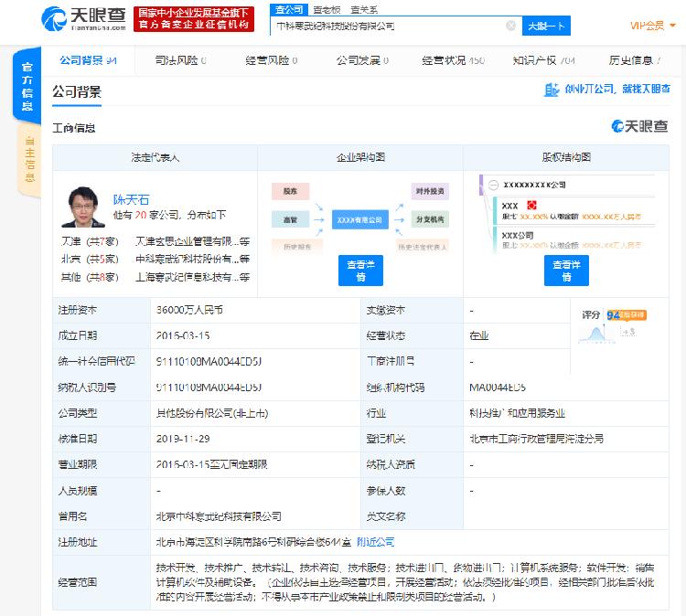Click the building icon beside 创业开公司

552,90
